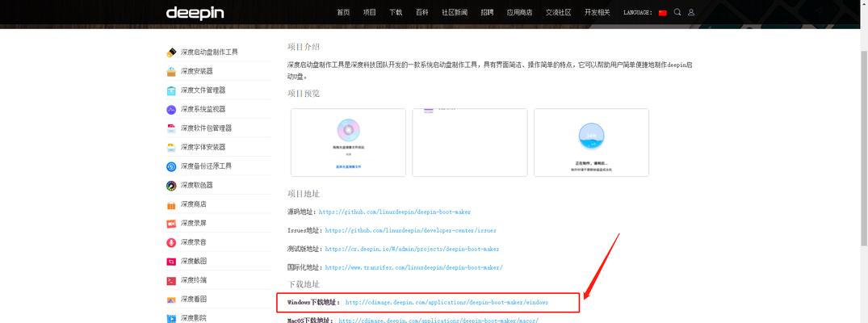The width and height of the screenshot is (868, 323).
Task: Go to 首页 in top navigation
Action: [x=343, y=12]
